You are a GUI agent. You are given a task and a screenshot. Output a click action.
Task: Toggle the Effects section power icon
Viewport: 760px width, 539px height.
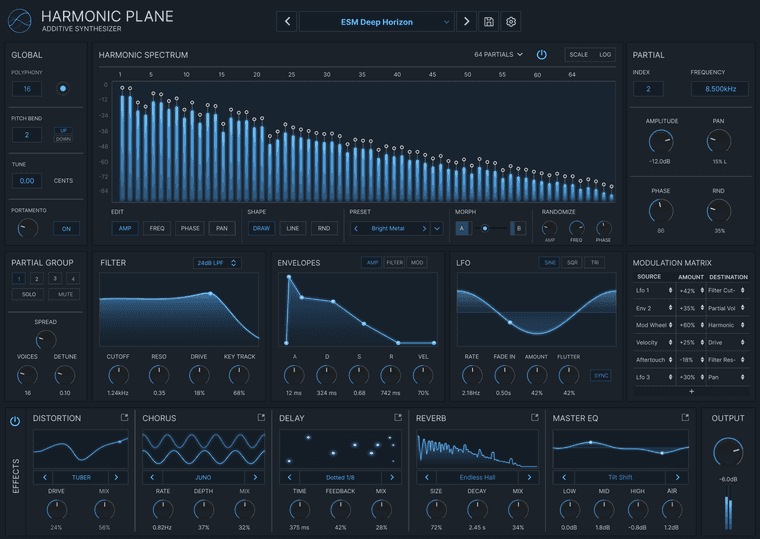(x=15, y=421)
